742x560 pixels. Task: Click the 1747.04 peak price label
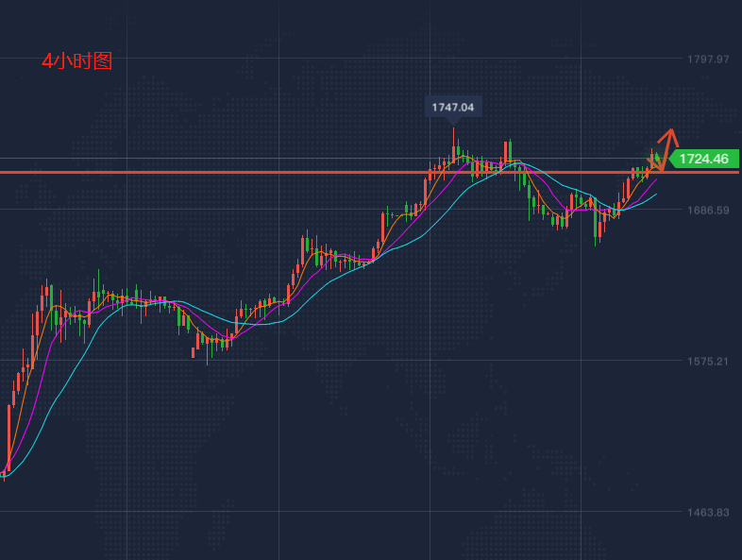(x=453, y=108)
